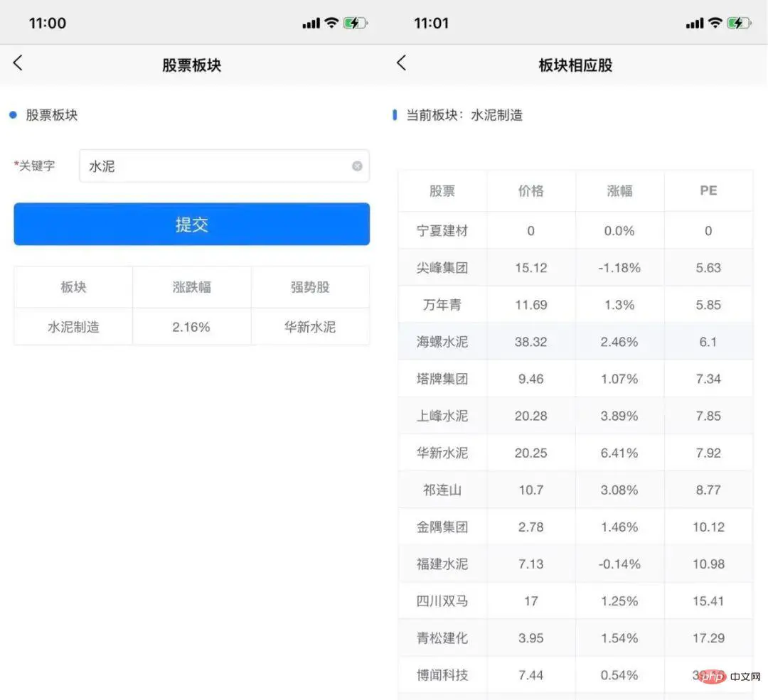Click the 股票 column header
Viewport: 768px width, 700px height.
[x=442, y=190]
